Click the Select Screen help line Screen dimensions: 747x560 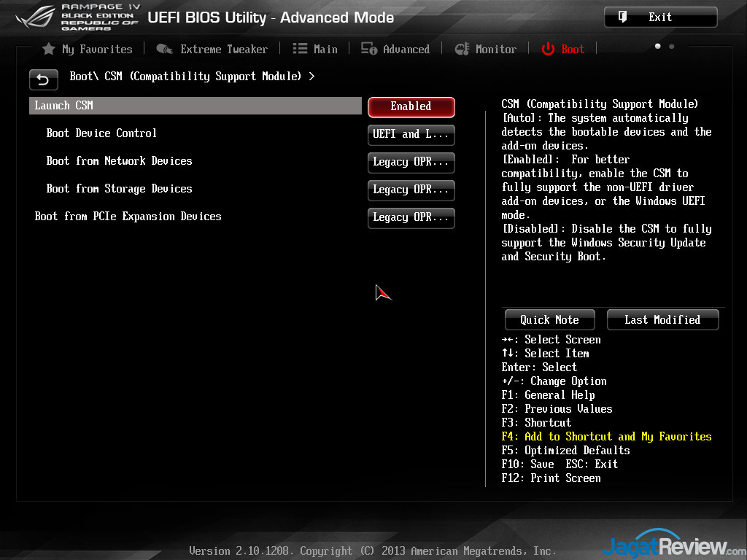[x=551, y=340]
